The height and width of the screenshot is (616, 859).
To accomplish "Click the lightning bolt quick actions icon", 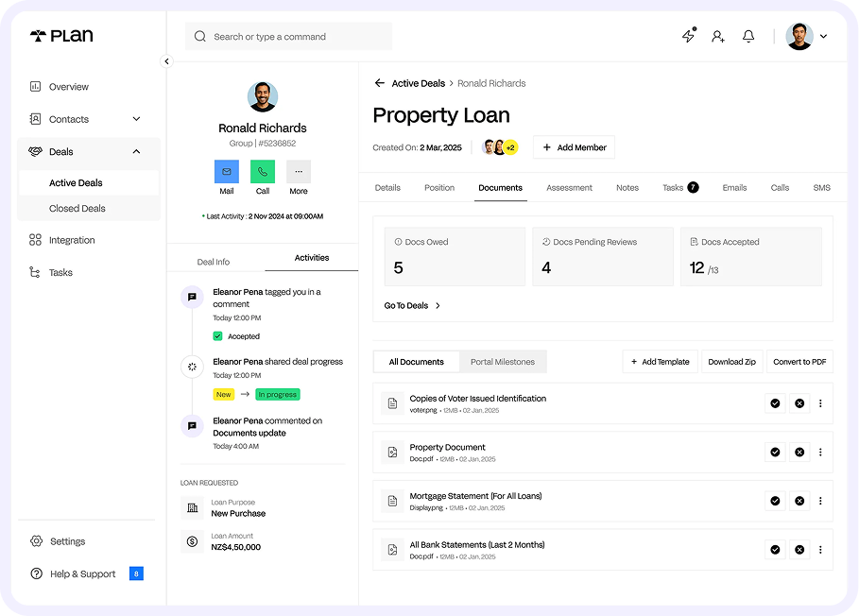I will click(688, 36).
